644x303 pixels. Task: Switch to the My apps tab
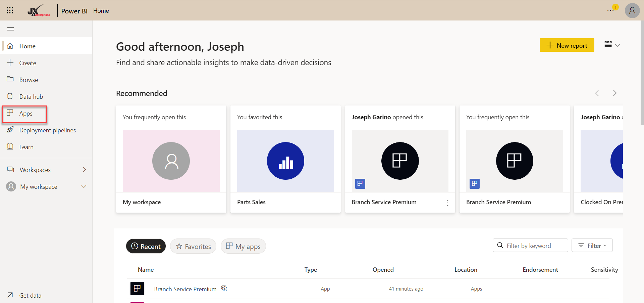click(x=243, y=246)
